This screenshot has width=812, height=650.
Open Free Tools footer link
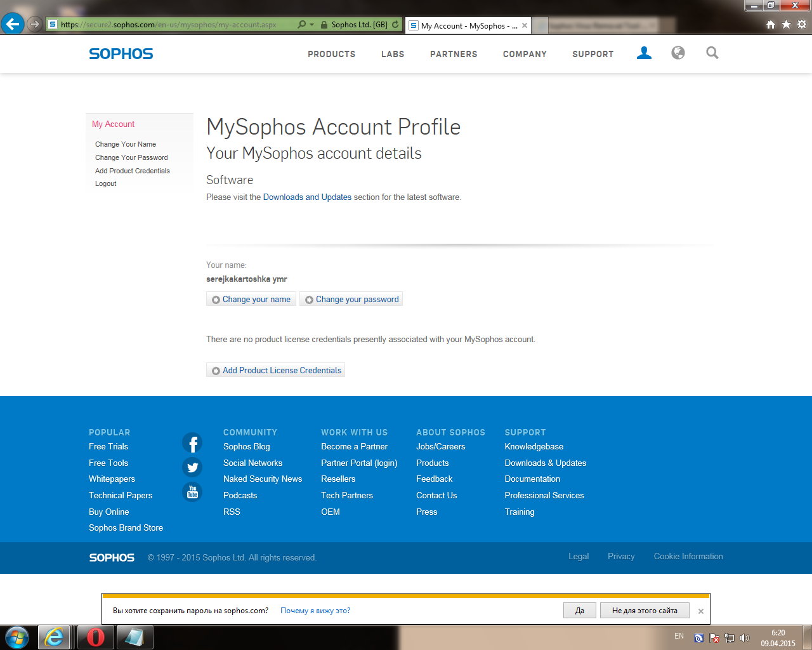tap(108, 463)
